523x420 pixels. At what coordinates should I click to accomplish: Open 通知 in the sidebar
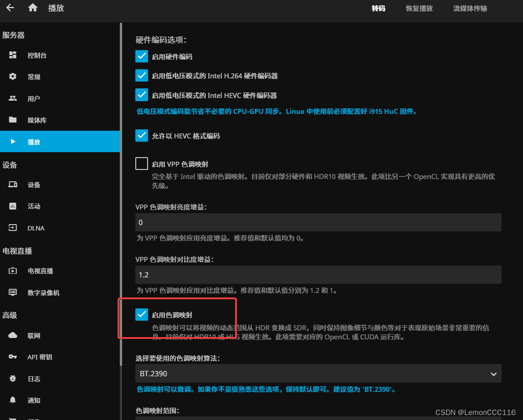pyautogui.click(x=60, y=400)
